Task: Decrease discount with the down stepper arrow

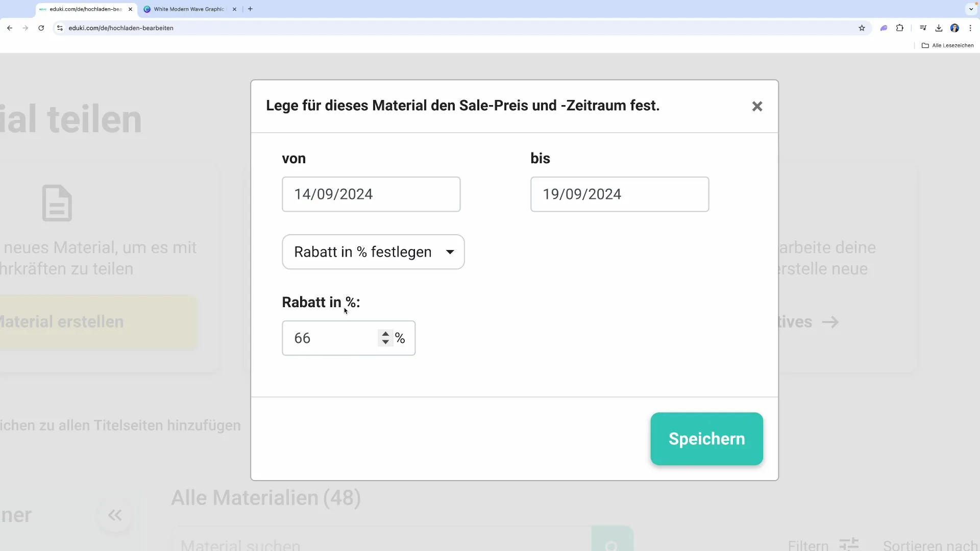Action: click(x=385, y=342)
